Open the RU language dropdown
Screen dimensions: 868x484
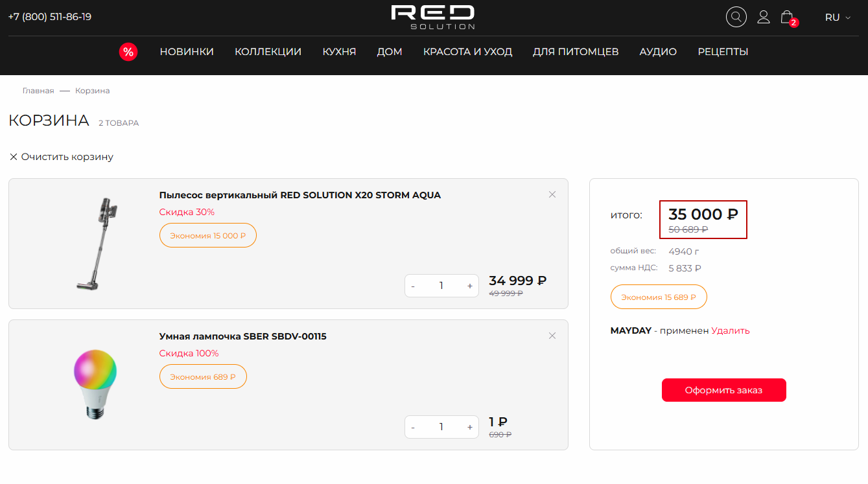pos(838,17)
